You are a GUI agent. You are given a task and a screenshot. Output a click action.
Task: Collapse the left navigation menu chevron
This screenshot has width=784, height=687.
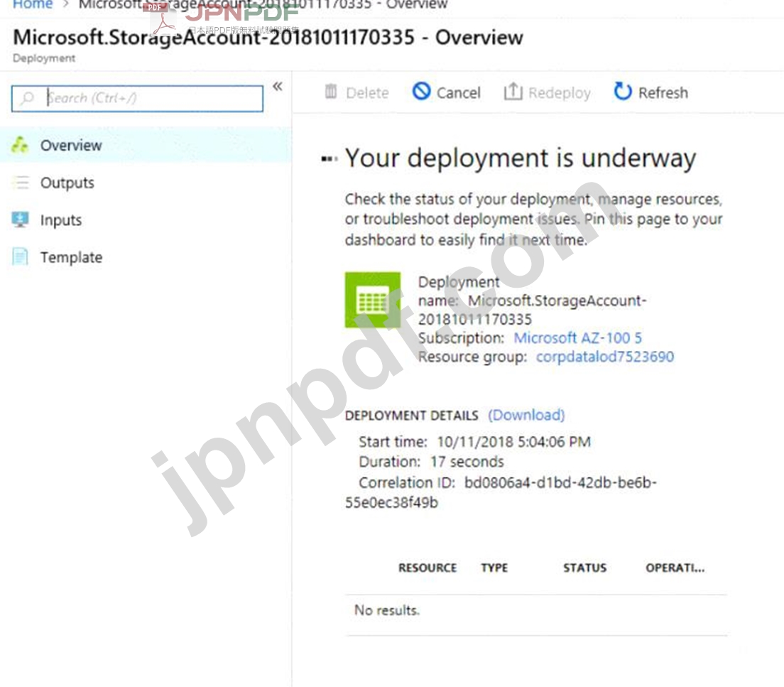[x=278, y=87]
